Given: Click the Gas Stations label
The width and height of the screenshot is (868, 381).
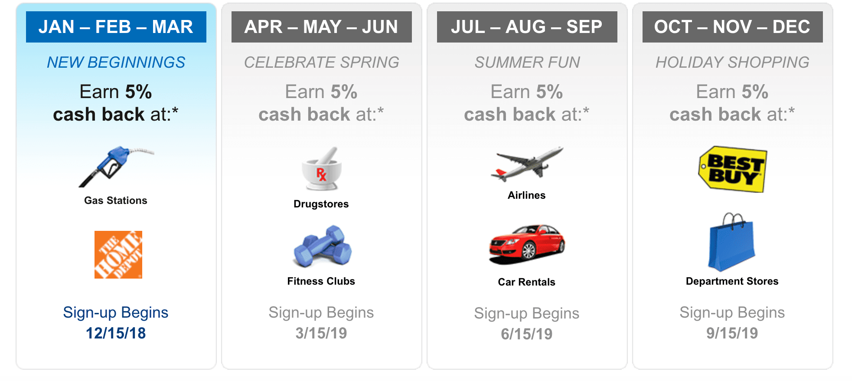Looking at the screenshot, I should (x=116, y=200).
